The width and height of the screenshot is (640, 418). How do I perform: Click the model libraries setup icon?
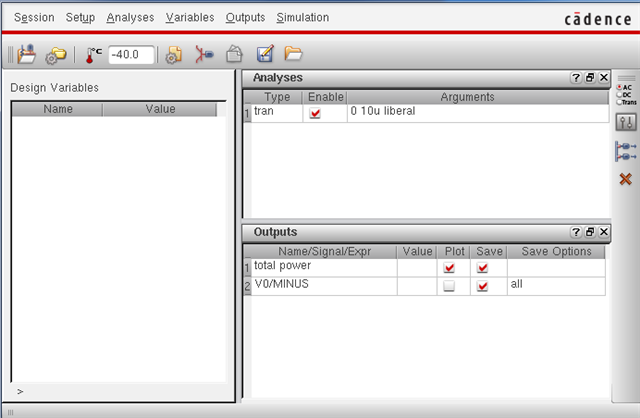click(174, 54)
